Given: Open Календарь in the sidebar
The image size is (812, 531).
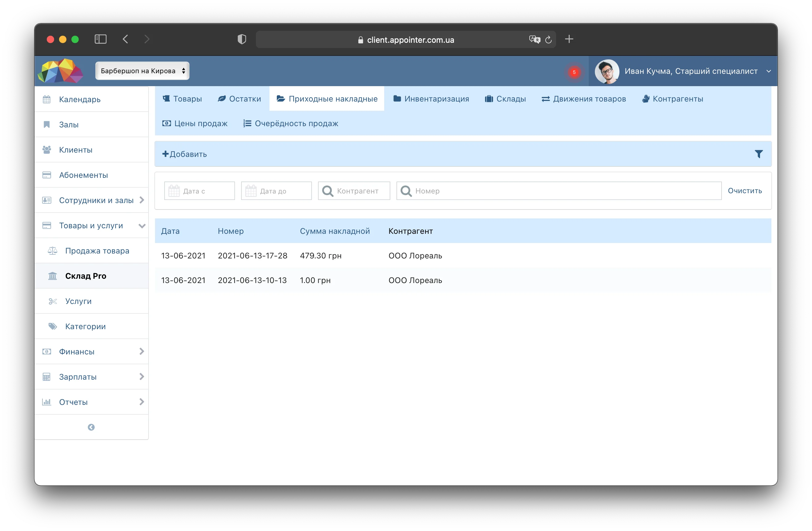Looking at the screenshot, I should pyautogui.click(x=91, y=99).
